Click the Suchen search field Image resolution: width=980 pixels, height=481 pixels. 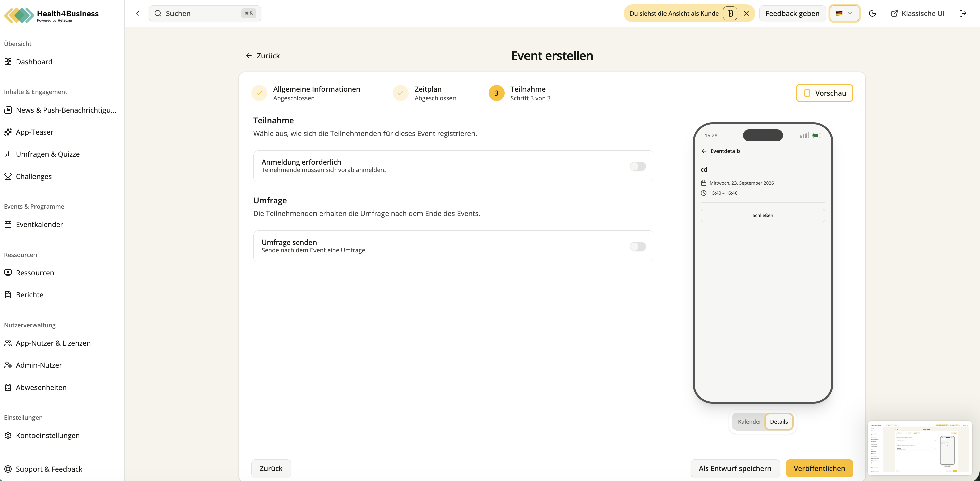(205, 14)
